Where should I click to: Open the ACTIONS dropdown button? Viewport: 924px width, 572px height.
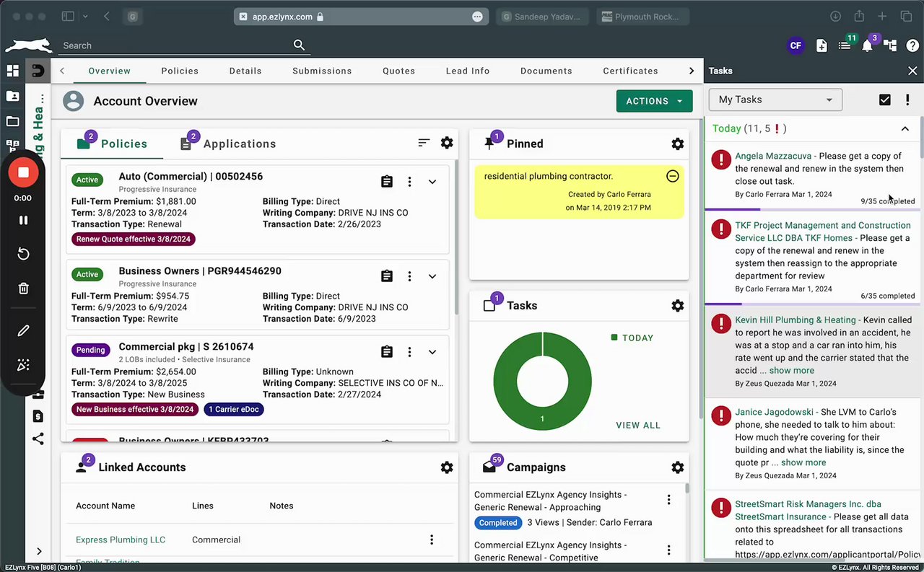654,101
